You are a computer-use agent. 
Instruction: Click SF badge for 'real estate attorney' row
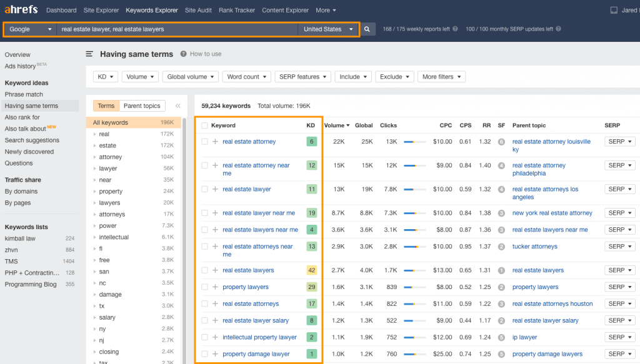[x=501, y=142]
